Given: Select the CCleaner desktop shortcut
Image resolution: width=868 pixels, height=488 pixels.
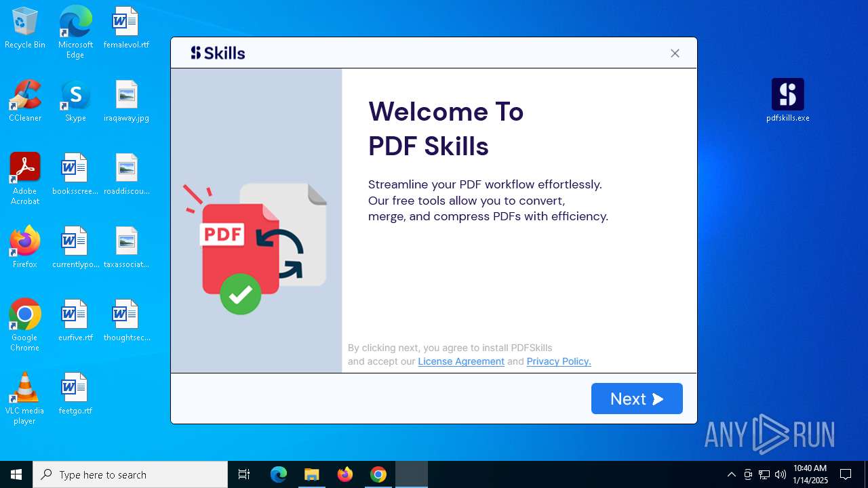Looking at the screenshot, I should click(25, 101).
